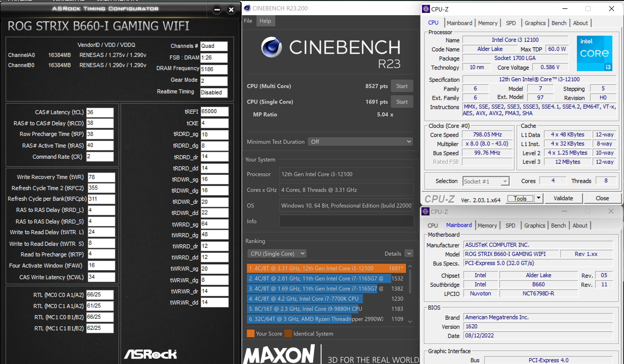This screenshot has height=364, width=624.
Task: Close the ASRock Timing Configurator with X icon
Action: coord(231,10)
